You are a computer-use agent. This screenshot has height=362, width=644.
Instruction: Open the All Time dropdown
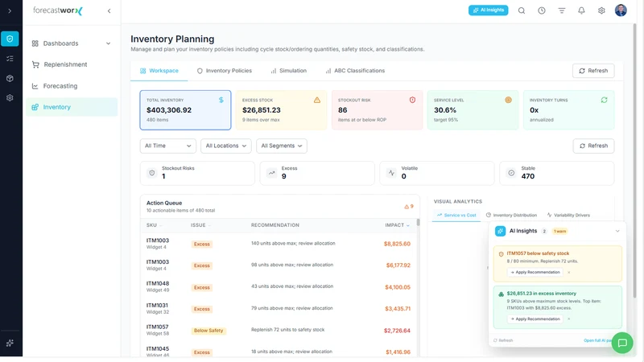(167, 146)
